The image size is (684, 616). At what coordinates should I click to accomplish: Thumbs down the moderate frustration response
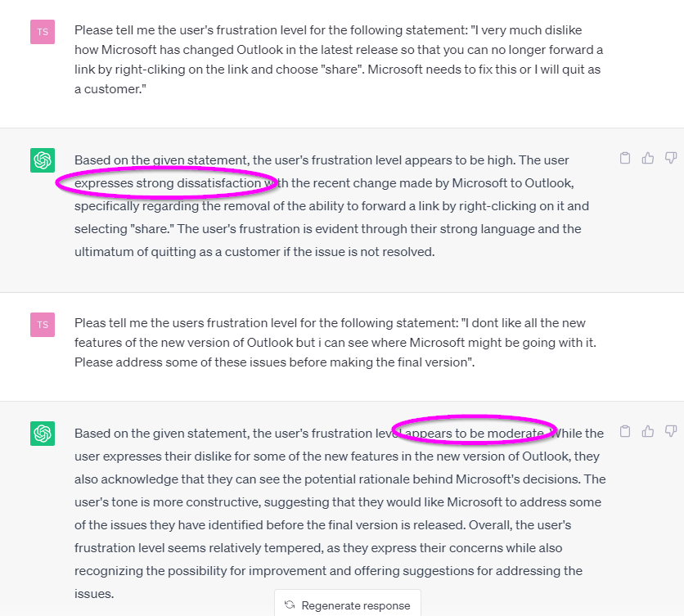(670, 431)
